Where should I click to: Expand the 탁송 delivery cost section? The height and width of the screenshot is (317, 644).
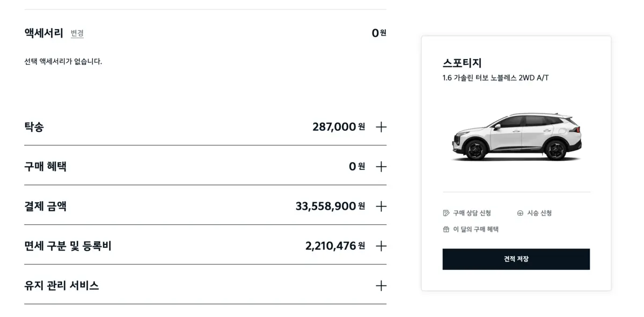tap(380, 127)
